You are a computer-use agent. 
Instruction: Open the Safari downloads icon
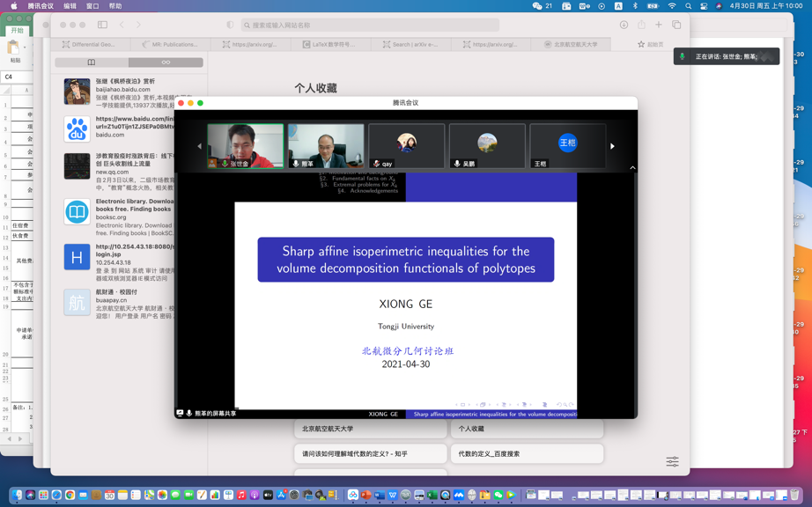(x=624, y=25)
